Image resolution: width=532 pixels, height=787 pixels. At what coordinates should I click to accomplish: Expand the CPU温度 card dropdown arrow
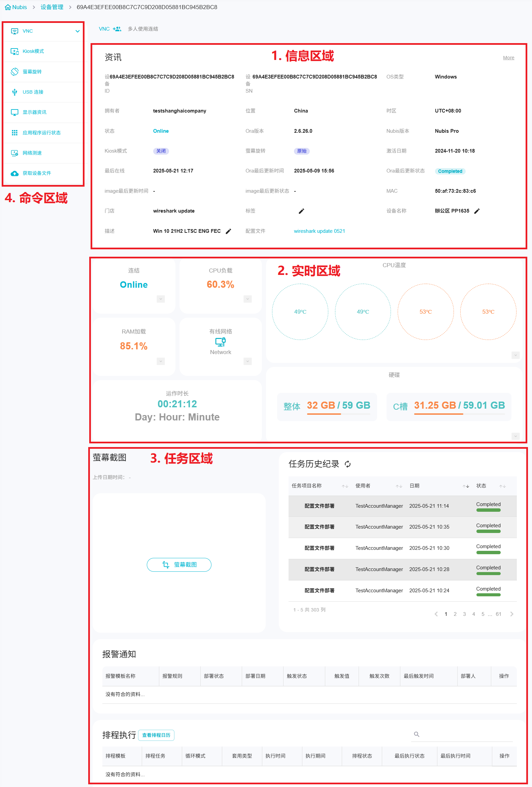[516, 355]
